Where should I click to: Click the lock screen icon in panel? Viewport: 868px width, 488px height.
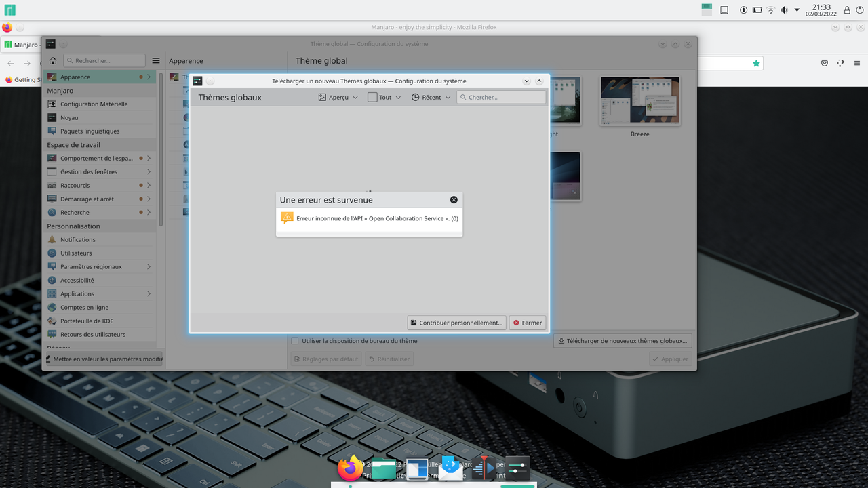coord(847,9)
